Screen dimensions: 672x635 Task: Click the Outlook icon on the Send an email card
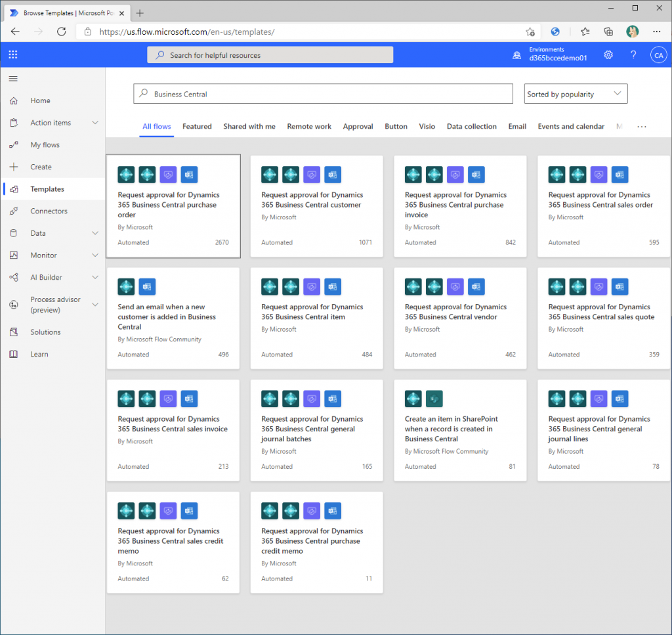[147, 287]
